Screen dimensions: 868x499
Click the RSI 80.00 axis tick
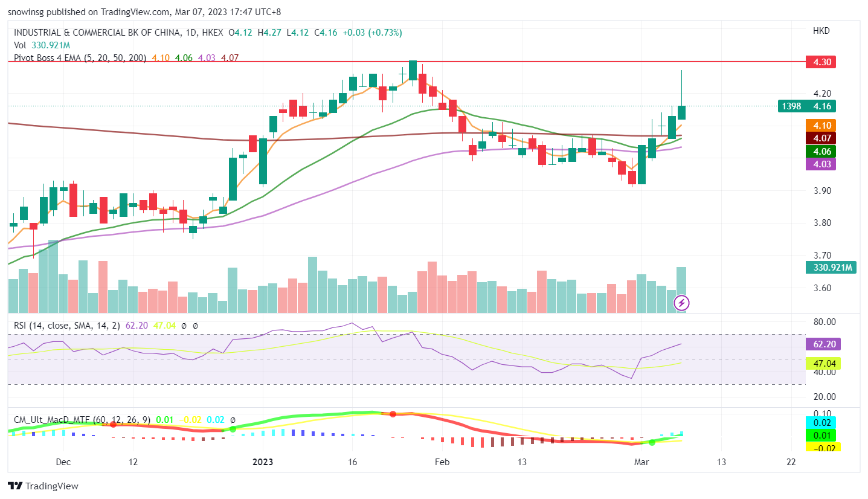tap(825, 321)
